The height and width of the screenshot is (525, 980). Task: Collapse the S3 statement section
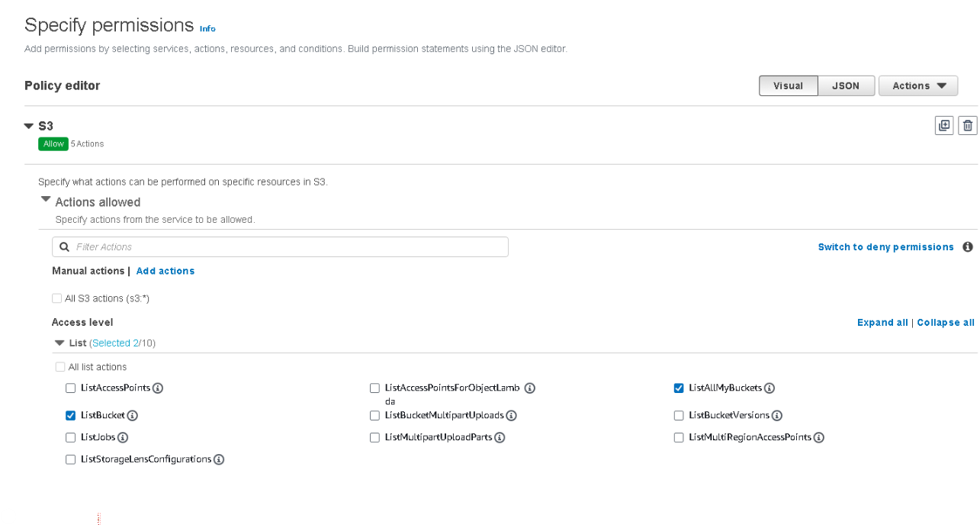pyautogui.click(x=29, y=126)
